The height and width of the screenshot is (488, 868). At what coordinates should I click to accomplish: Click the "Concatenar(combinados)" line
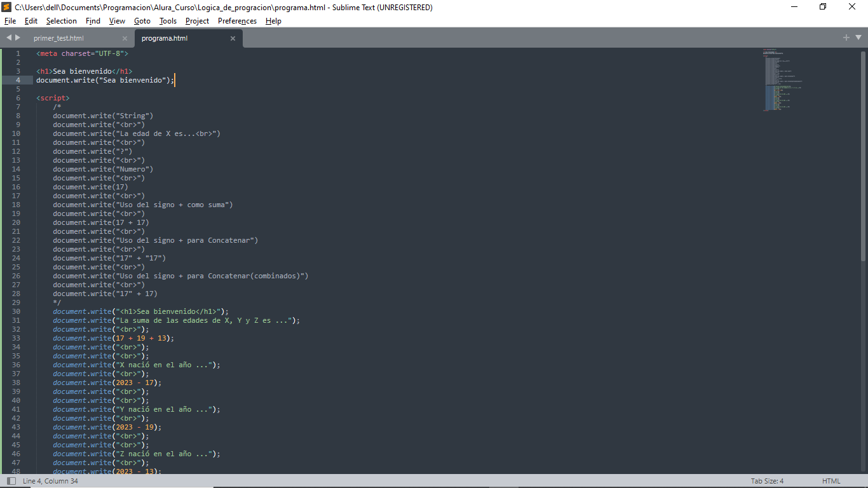coord(180,276)
